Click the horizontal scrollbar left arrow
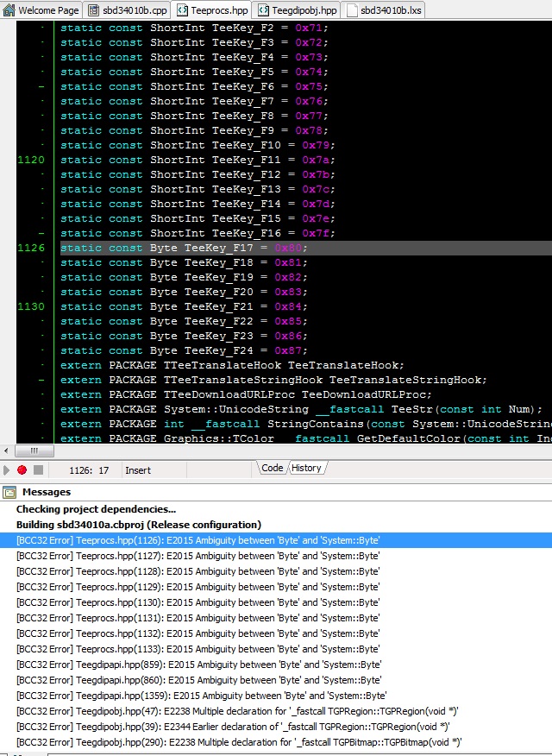This screenshot has height=756, width=552. pos(8,450)
